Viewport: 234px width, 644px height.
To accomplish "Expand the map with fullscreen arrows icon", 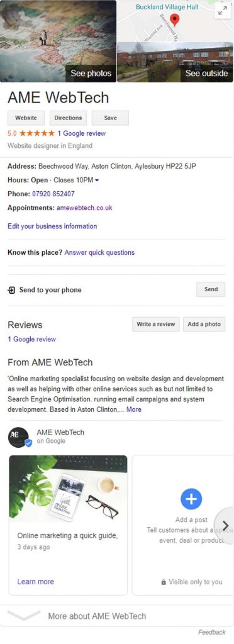I will 223,11.
